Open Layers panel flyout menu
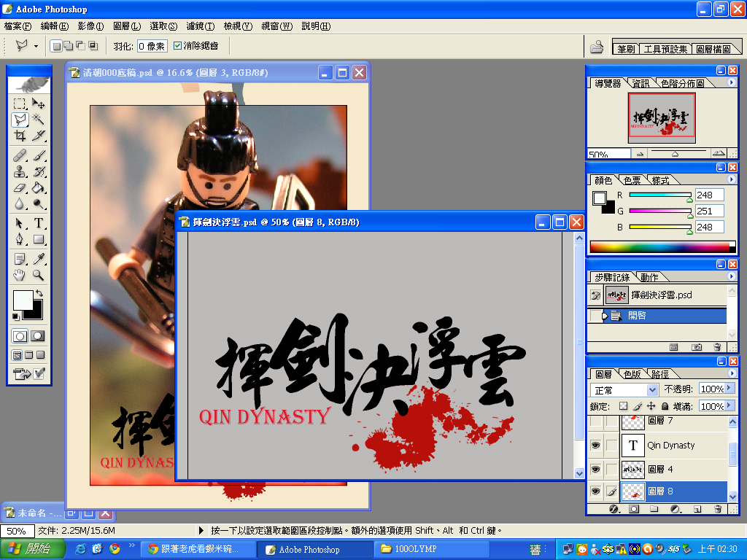This screenshot has width=747, height=560. click(x=731, y=373)
